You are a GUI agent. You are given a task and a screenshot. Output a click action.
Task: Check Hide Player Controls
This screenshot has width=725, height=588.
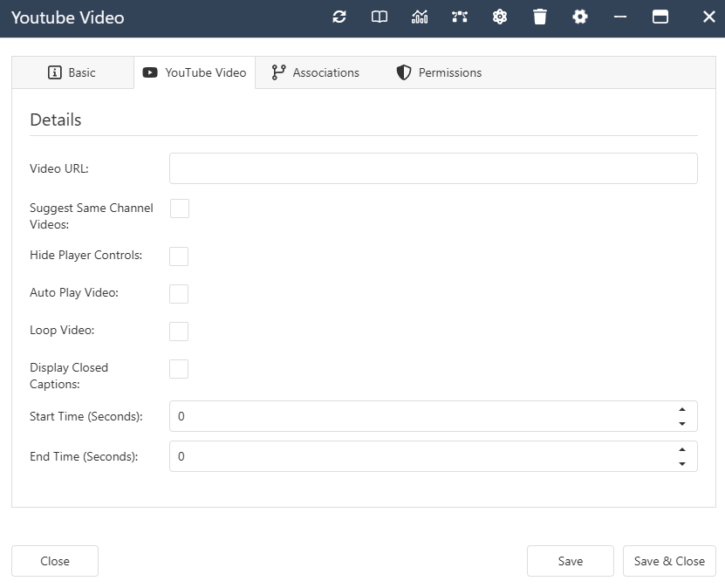[x=179, y=256]
